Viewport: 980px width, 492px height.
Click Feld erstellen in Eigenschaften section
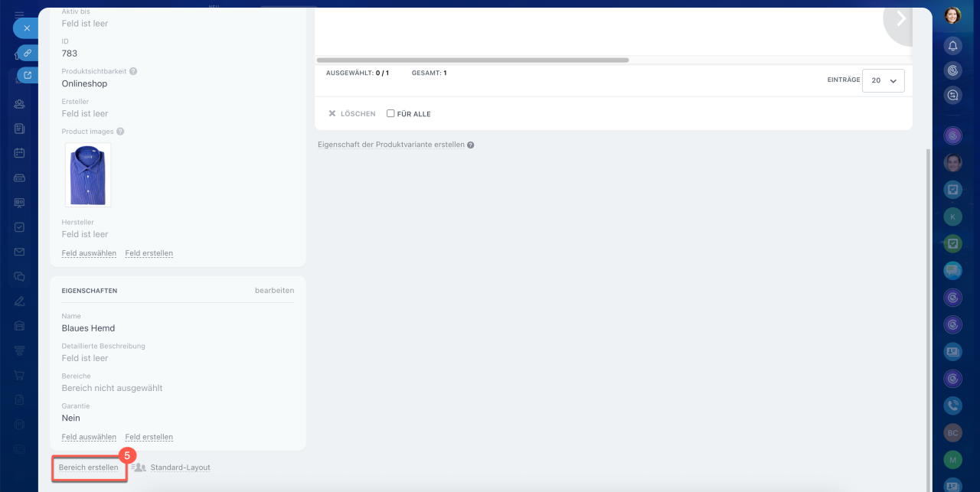coord(149,437)
